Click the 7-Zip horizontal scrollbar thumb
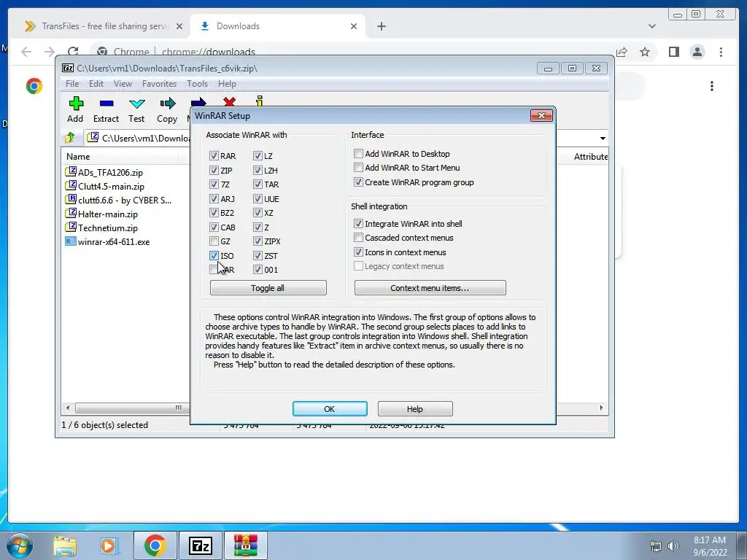The height and width of the screenshot is (560, 747). pos(133,408)
